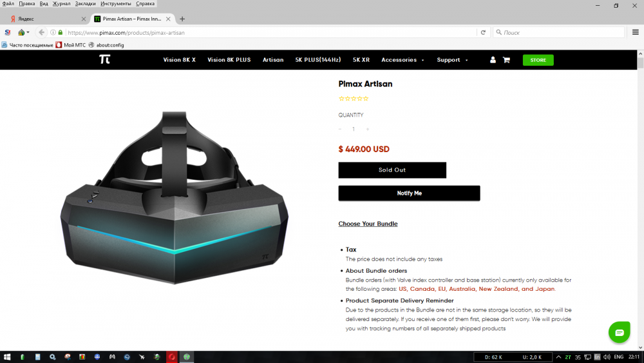Click the padlock site security icon
The image size is (644, 363).
coord(61,32)
